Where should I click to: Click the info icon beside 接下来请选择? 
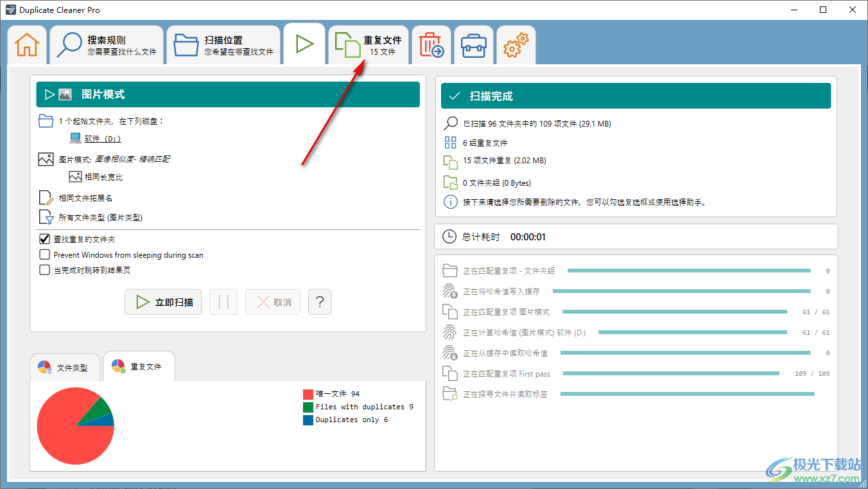tap(451, 202)
